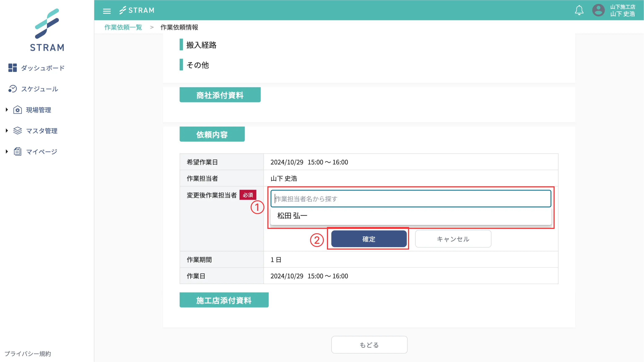Click the schedule clock icon
This screenshot has width=644, height=362.
click(13, 89)
